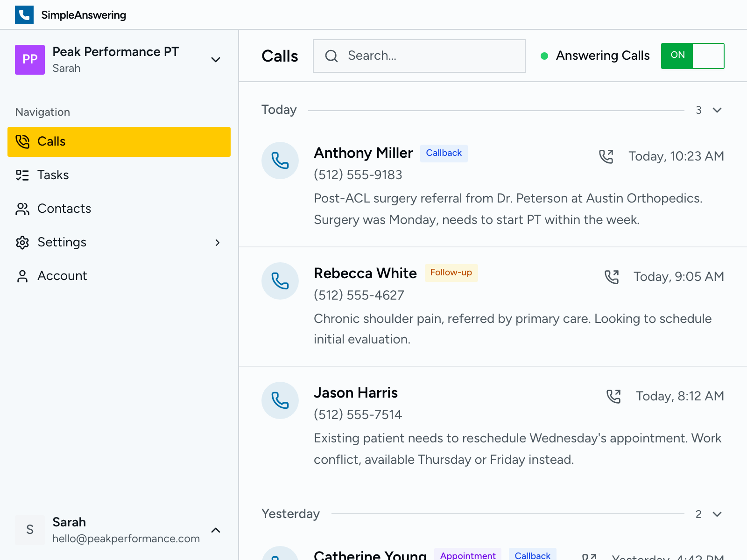Expand the Peak Performance PT account dropdown
This screenshot has height=560, width=747.
coord(216,60)
